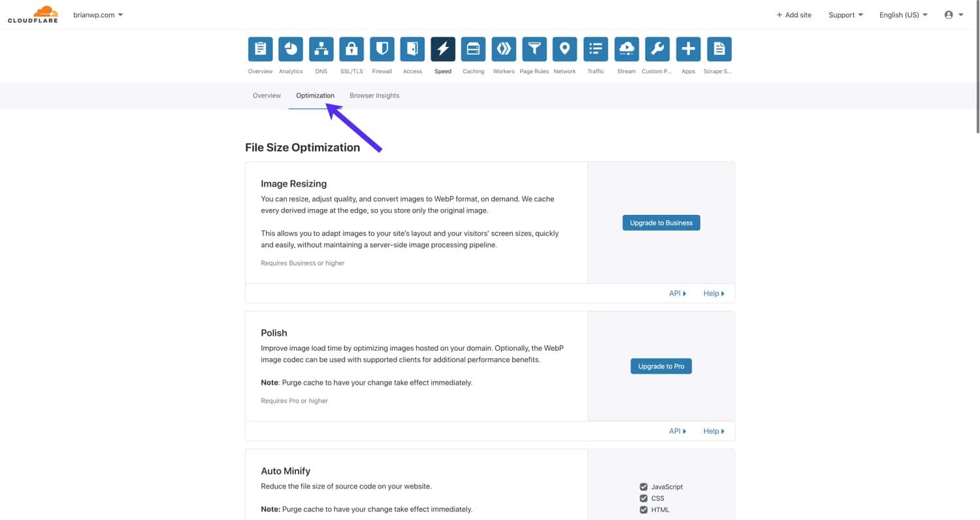
Task: Open the English (US) language dropdown
Action: click(903, 15)
